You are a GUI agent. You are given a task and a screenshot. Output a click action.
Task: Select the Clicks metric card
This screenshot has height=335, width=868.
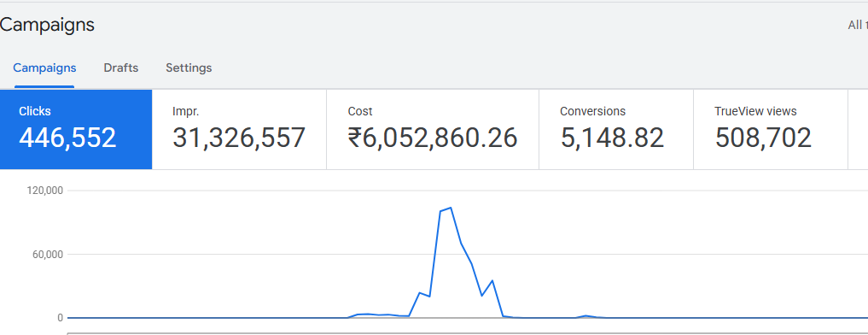(76, 130)
